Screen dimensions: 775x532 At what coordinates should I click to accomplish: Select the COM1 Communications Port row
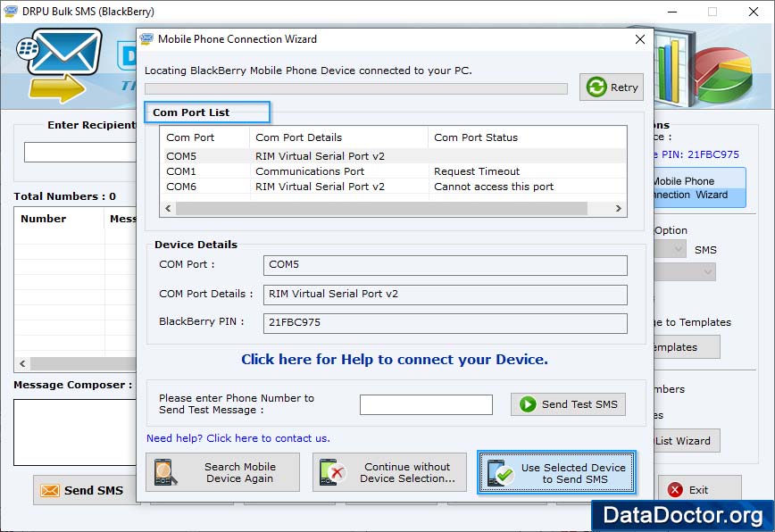395,171
